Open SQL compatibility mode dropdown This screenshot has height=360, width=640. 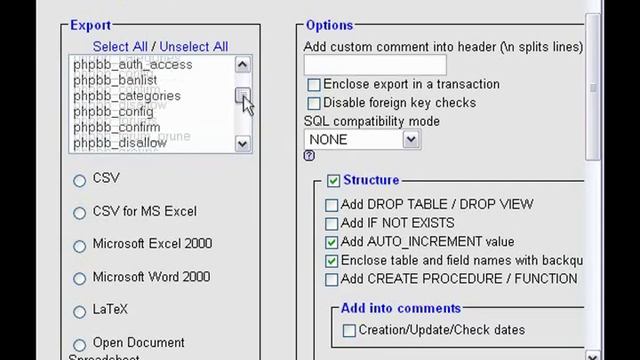[x=362, y=140]
